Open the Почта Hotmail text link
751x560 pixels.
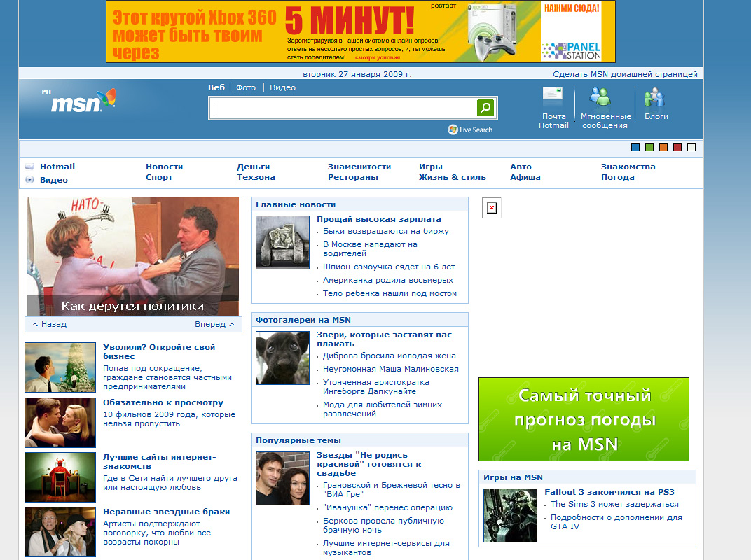point(553,120)
